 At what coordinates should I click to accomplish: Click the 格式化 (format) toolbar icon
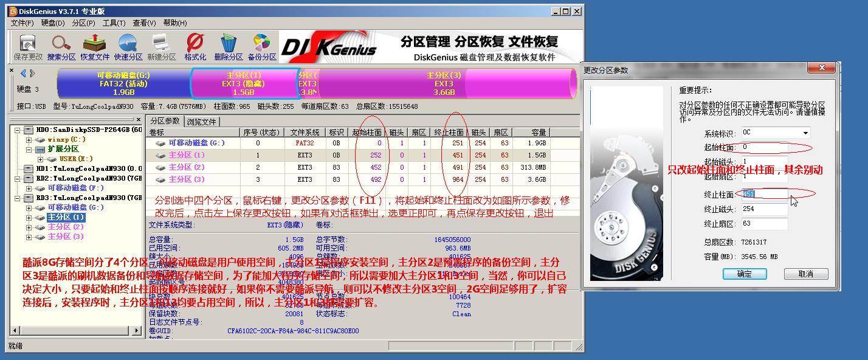[195, 47]
